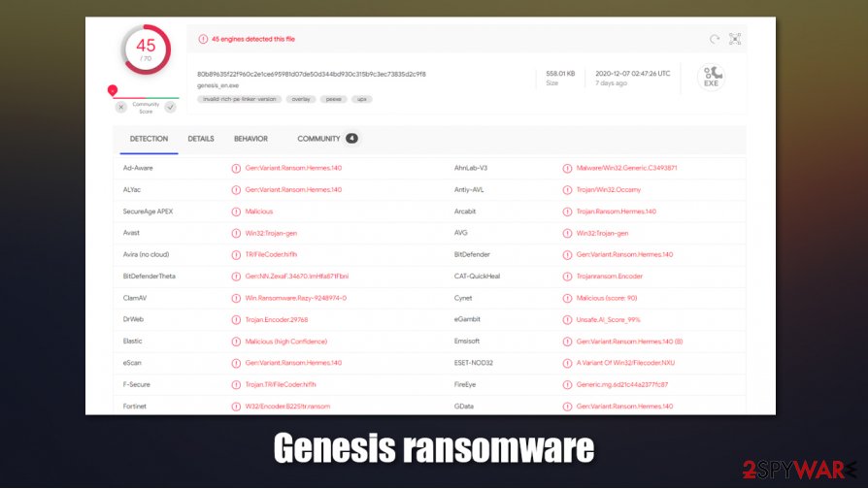Click the Ad-Aware alert icon
Image resolution: width=868 pixels, height=489 pixels.
pos(236,168)
